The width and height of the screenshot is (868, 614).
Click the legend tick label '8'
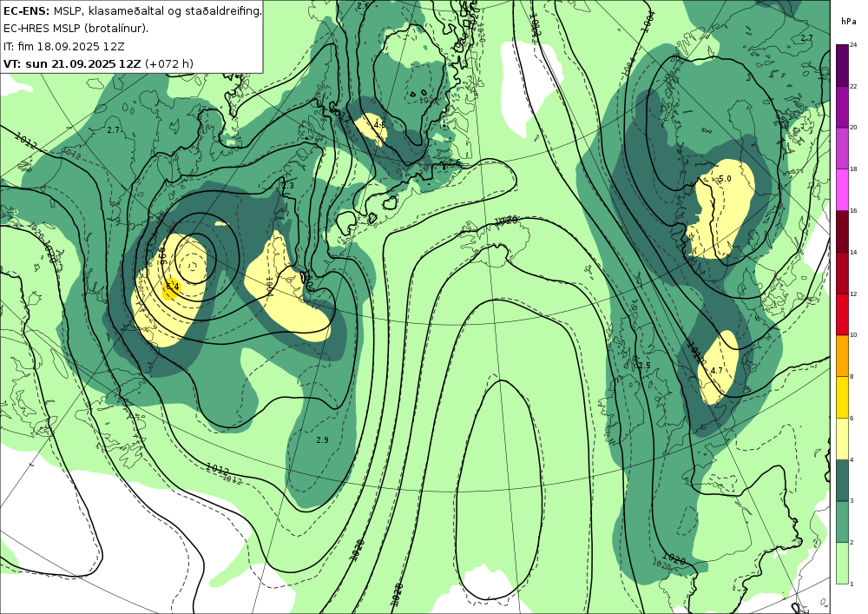pyautogui.click(x=852, y=377)
